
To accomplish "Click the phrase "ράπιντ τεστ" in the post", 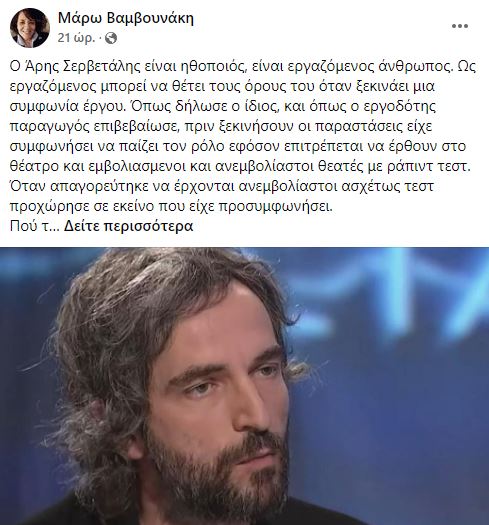I will point(427,166).
